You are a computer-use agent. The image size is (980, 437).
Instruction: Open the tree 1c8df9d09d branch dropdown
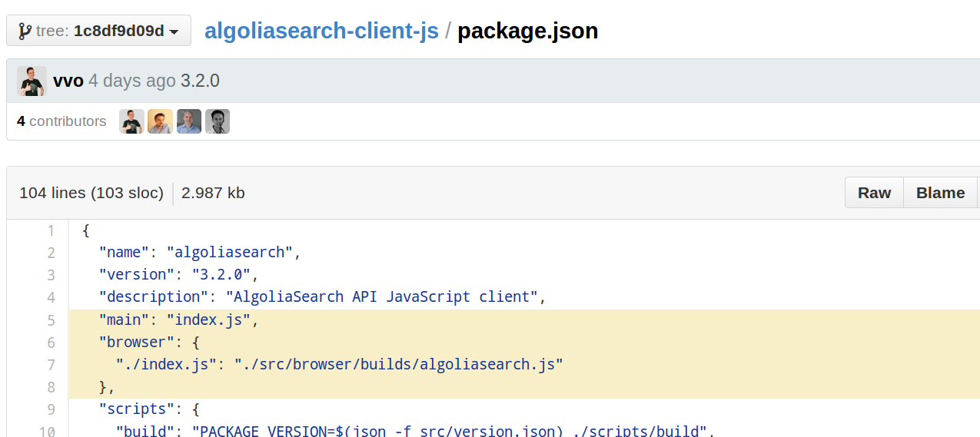click(98, 31)
